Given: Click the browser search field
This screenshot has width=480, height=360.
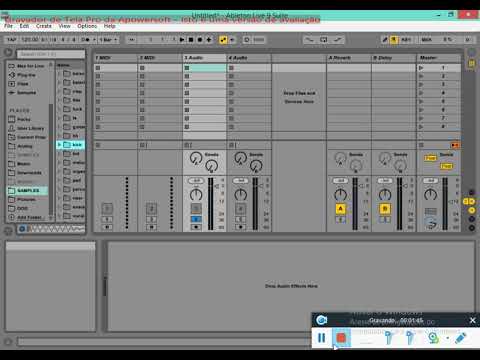Looking at the screenshot, I should pos(51,54).
